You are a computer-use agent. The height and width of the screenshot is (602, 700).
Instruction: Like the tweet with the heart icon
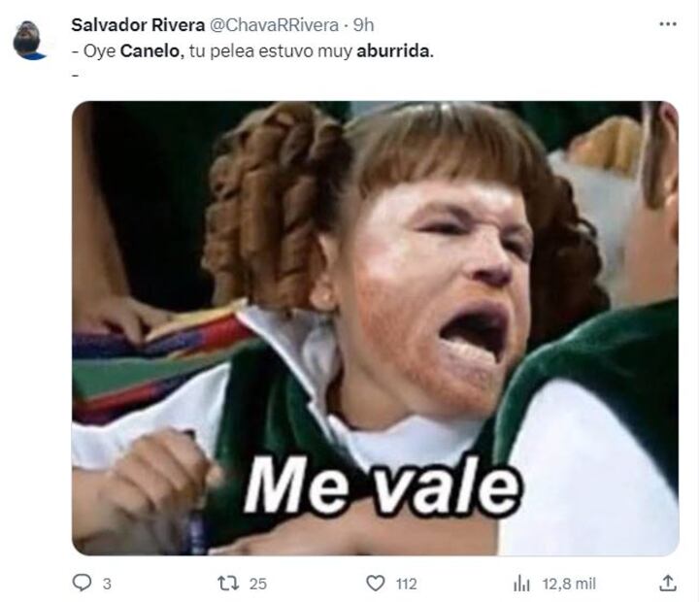click(x=376, y=584)
